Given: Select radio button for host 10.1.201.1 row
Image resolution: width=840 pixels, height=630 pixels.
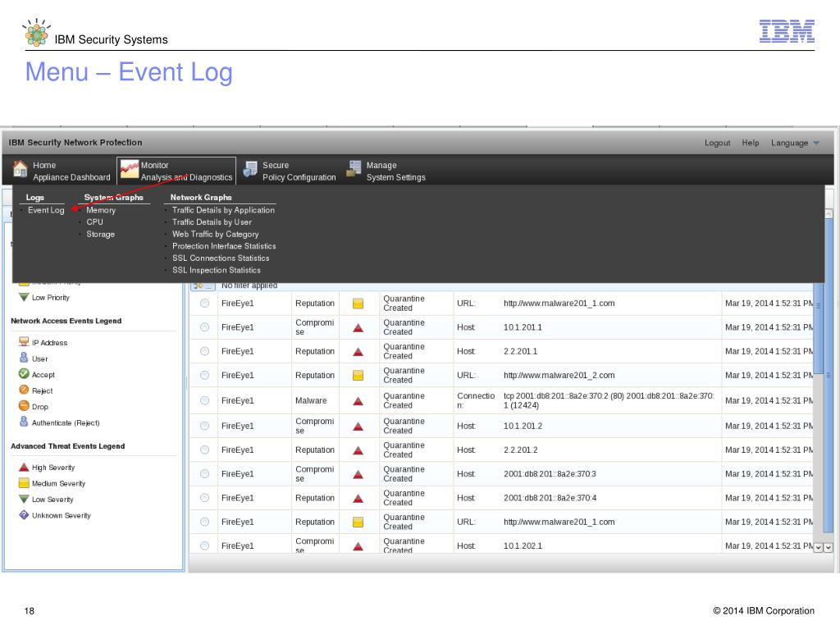Looking at the screenshot, I should click(204, 327).
